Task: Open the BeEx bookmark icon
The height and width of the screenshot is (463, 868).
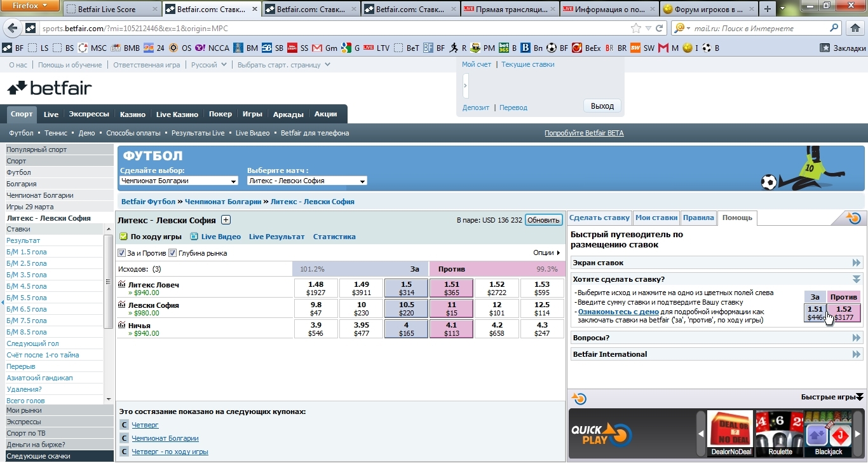Action: click(577, 48)
